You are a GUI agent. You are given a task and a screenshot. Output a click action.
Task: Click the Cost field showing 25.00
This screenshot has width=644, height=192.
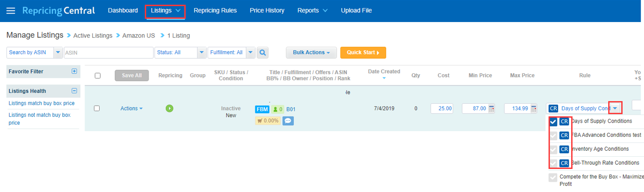[442, 108]
